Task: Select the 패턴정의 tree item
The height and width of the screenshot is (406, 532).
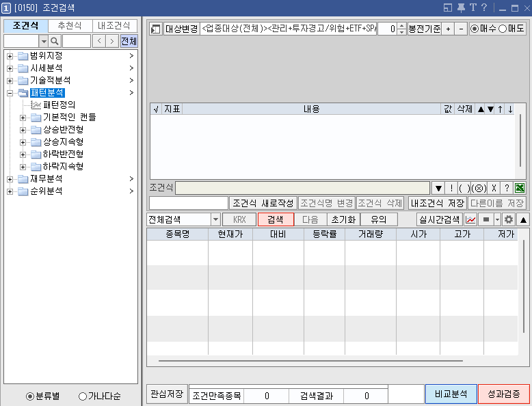Action: pyautogui.click(x=59, y=105)
